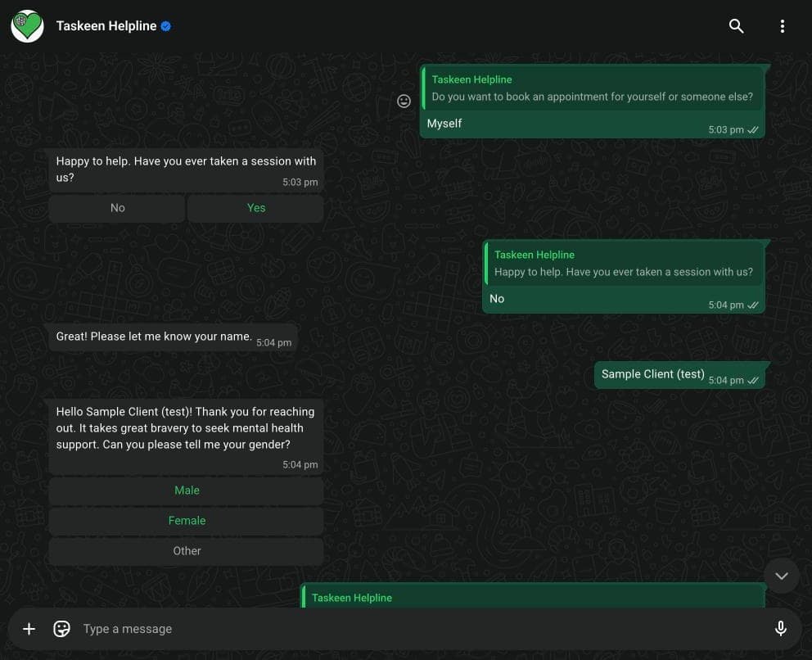Screen dimensions: 812x660
Task: Click read ticks on 'No' 5:04 pm reply
Action: tap(753, 305)
